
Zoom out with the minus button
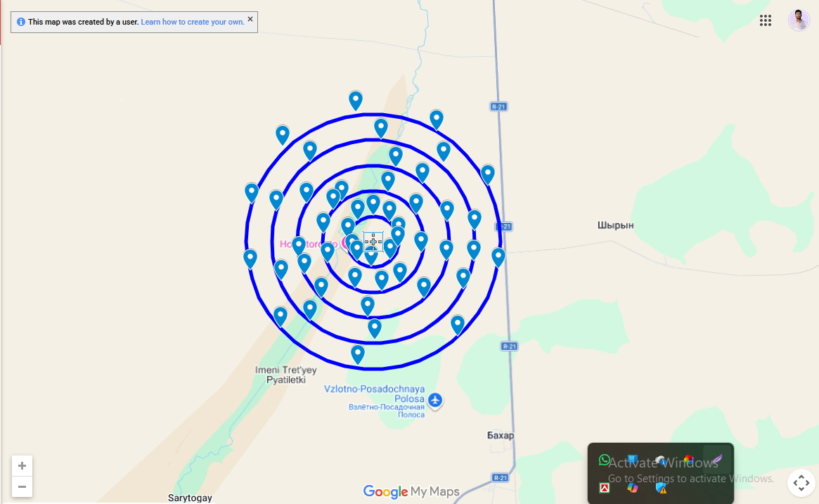[x=22, y=486]
